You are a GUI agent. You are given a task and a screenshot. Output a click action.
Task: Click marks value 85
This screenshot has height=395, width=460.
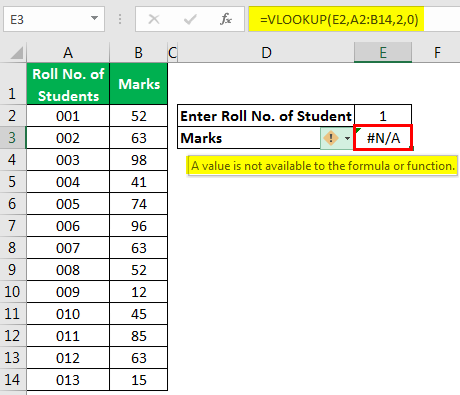pos(139,336)
